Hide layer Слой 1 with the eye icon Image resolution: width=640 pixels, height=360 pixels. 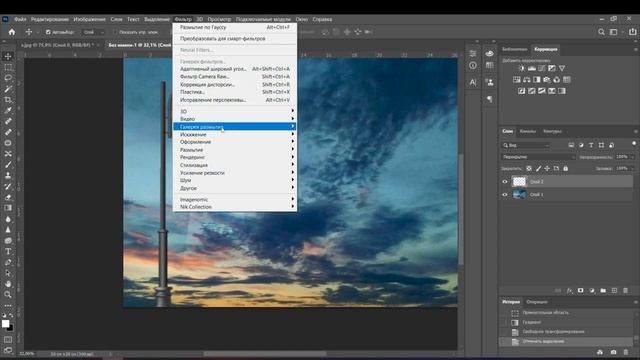coord(505,195)
